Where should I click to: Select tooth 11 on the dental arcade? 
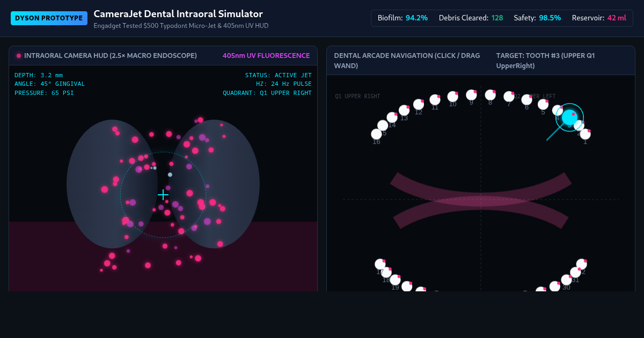point(435,100)
